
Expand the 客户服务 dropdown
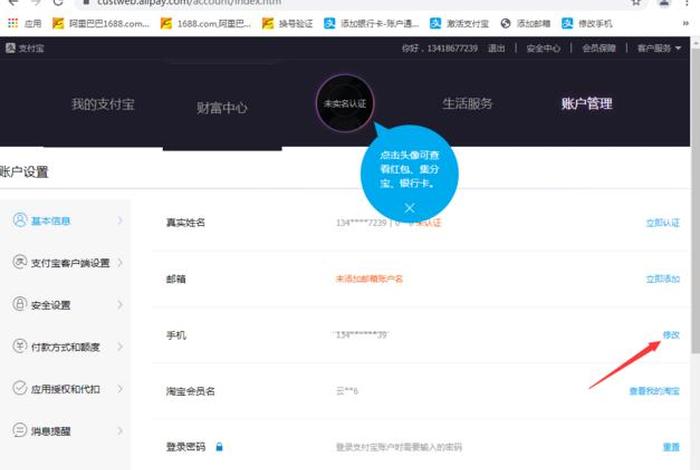tap(659, 48)
